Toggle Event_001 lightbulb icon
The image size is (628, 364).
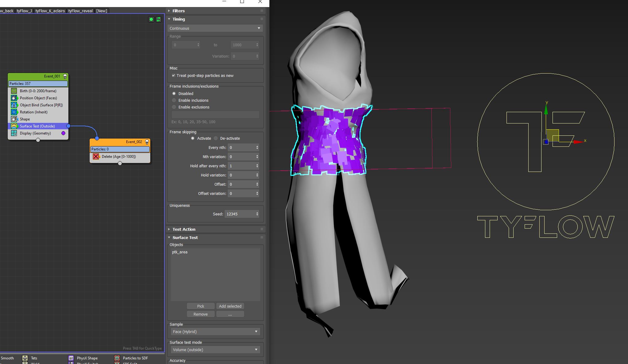tap(65, 76)
